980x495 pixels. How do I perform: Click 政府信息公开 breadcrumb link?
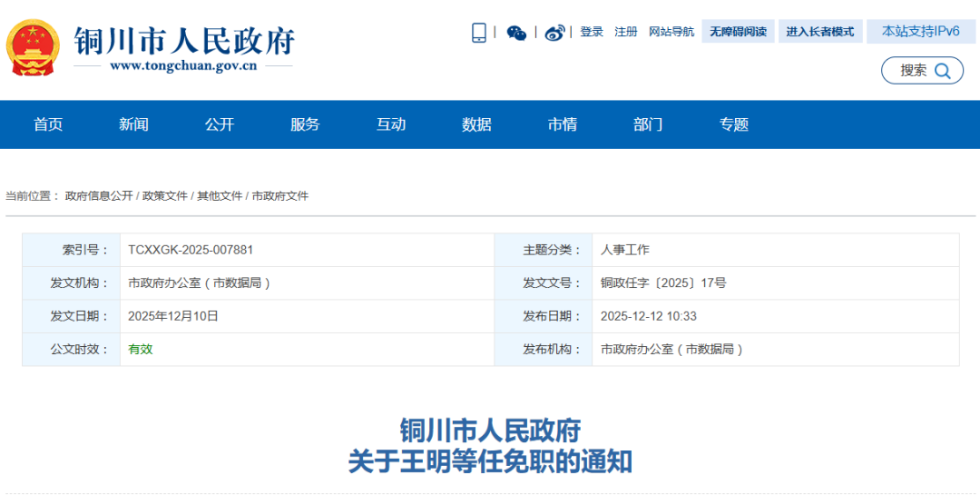click(99, 196)
